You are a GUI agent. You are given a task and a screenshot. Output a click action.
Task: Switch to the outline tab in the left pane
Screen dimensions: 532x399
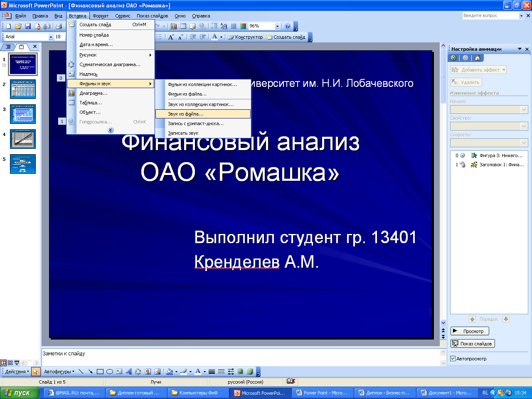click(x=8, y=47)
